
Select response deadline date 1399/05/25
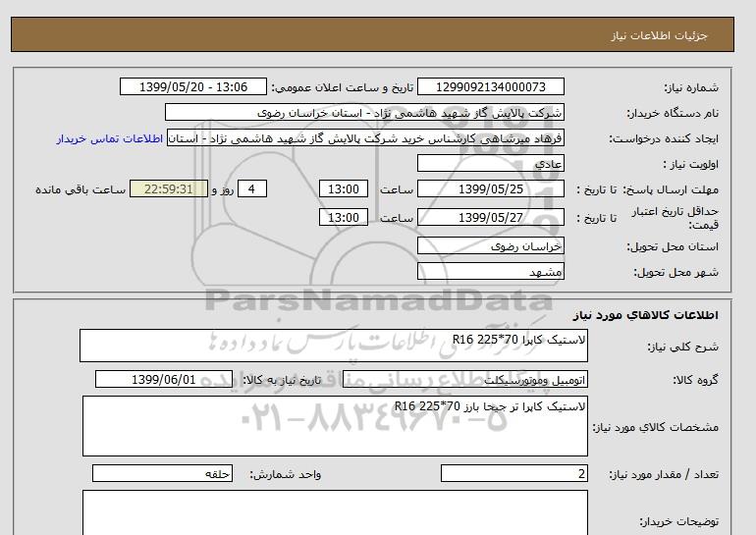[x=491, y=189]
